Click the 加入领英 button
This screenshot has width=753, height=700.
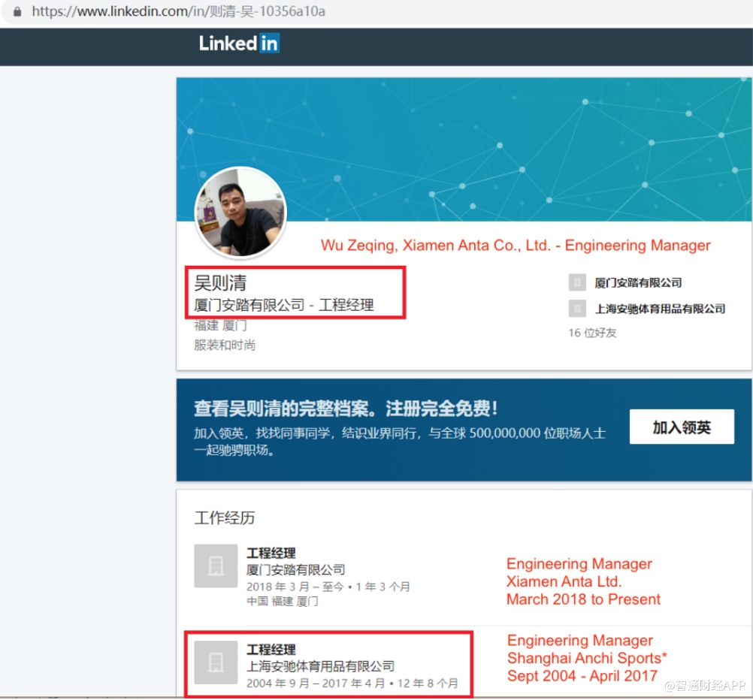682,427
